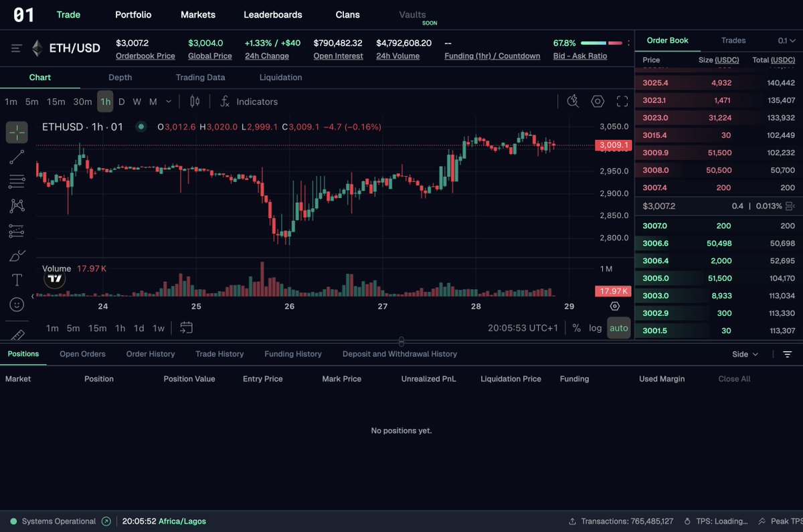Switch Total column USDC unit

tap(783, 60)
